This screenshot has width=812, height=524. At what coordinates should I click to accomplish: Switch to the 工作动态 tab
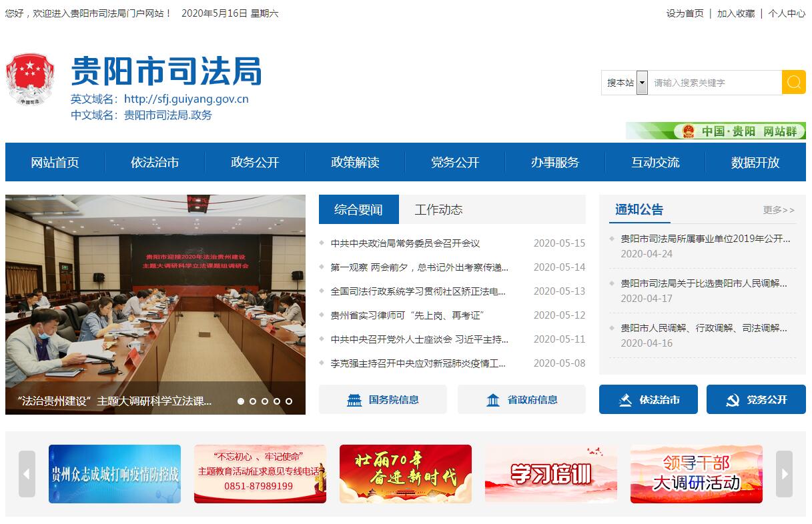(x=438, y=209)
